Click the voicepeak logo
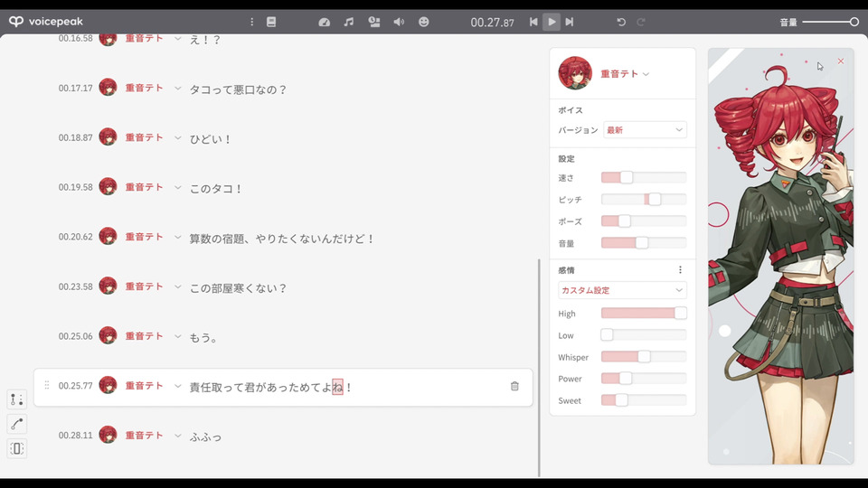868x488 pixels. 46,22
